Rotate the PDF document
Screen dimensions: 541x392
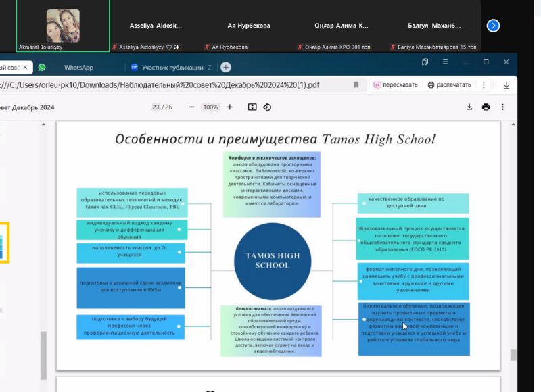(267, 107)
